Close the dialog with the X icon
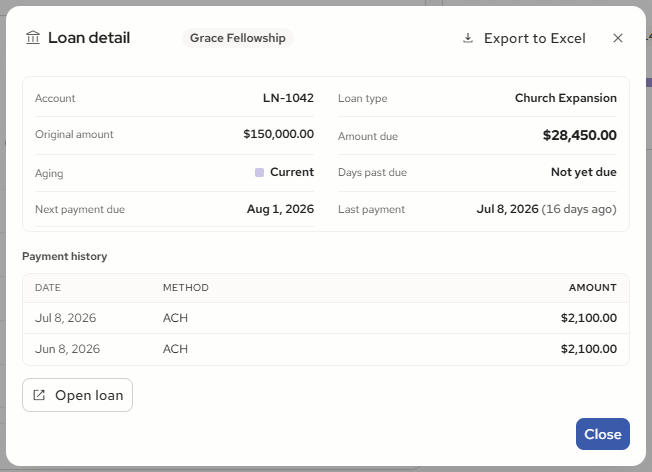 [618, 38]
